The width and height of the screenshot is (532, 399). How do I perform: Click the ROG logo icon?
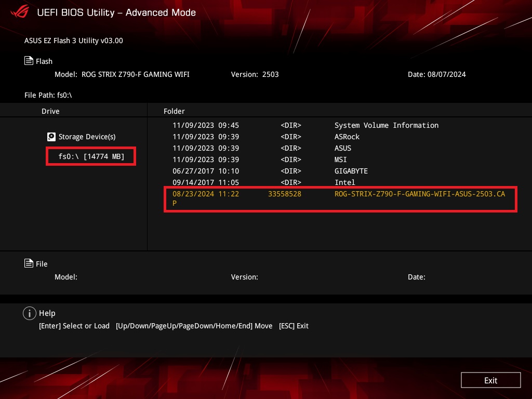pos(20,12)
